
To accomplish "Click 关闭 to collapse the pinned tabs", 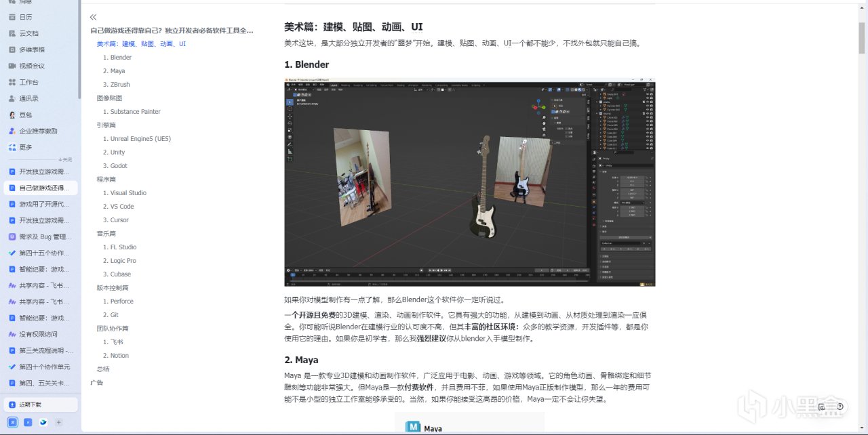I will [x=65, y=160].
